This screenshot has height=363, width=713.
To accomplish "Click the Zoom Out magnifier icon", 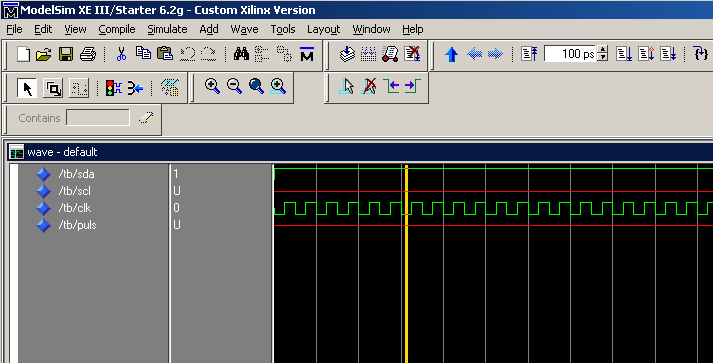I will point(234,86).
